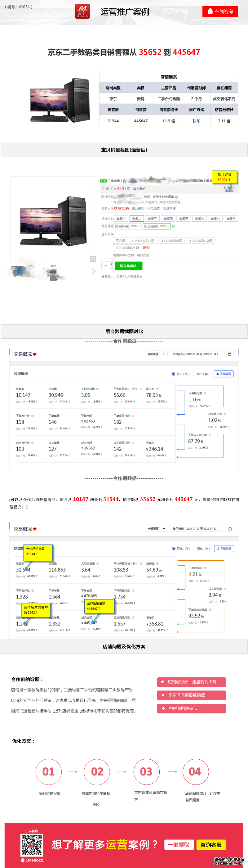The image size is (248, 868).
Task: Select the ¥20.53起×24期 installment plan
Action: click(127, 248)
